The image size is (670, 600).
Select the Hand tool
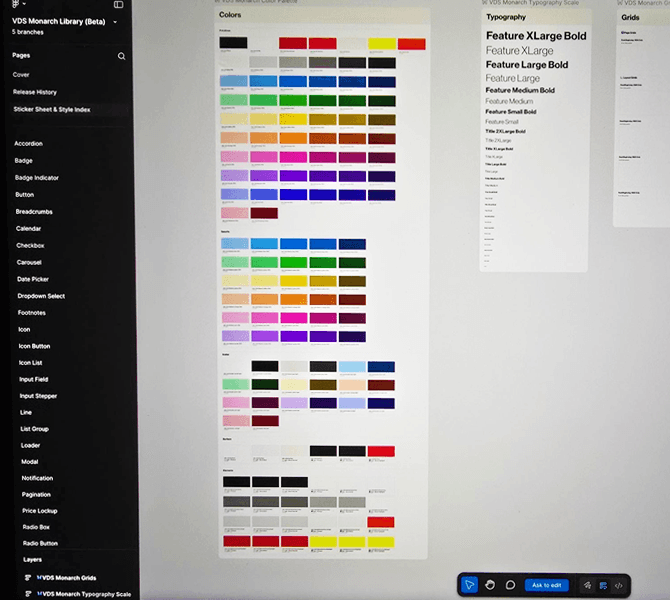[490, 585]
